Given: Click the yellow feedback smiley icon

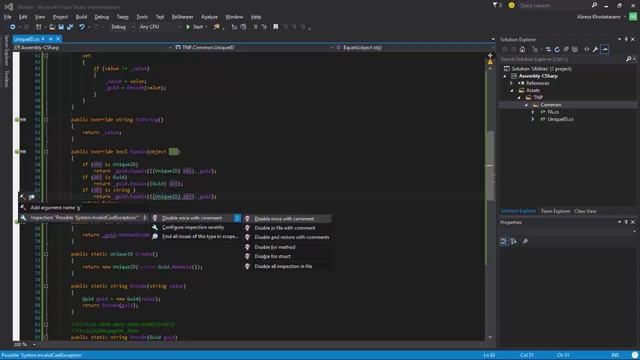Looking at the screenshot, I should pyautogui.click(x=511, y=5).
